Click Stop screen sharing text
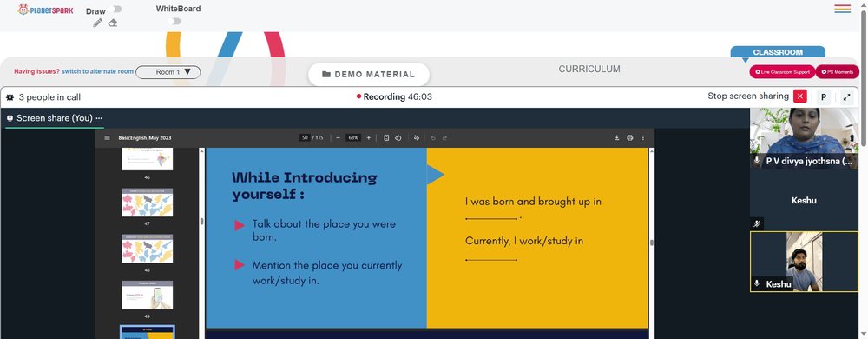868x339 pixels. [748, 96]
